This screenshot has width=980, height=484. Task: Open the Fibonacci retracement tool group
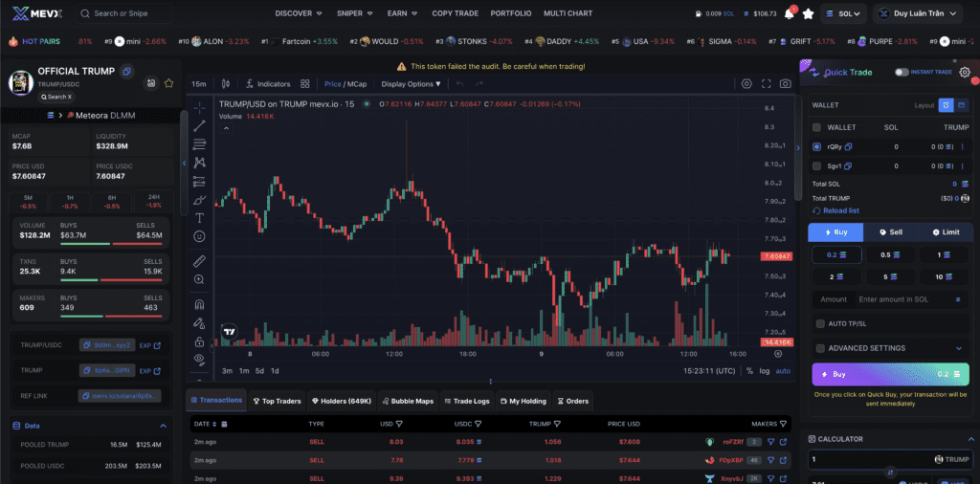(199, 144)
